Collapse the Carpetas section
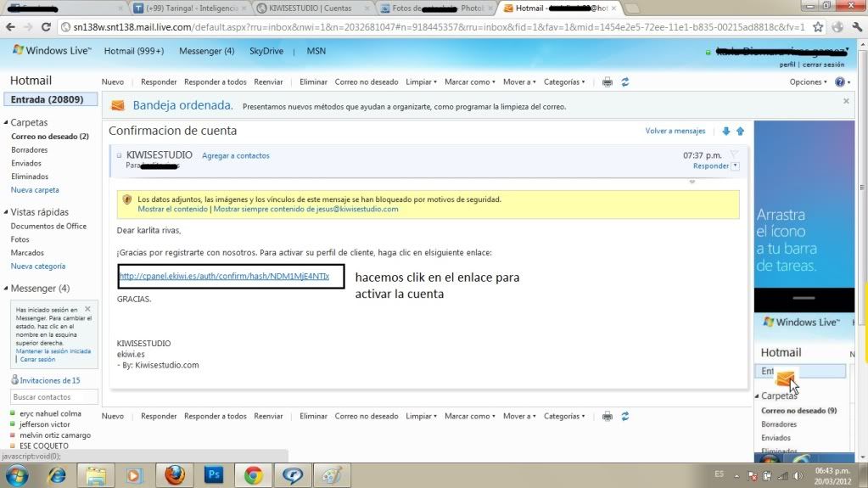 tap(6, 122)
